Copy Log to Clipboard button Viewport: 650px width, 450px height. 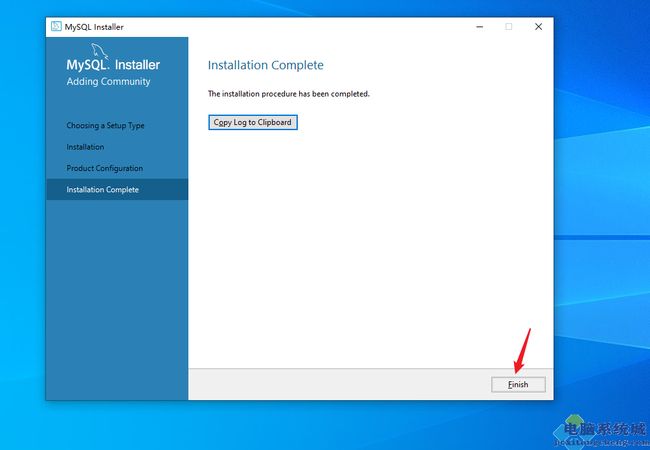coord(253,122)
